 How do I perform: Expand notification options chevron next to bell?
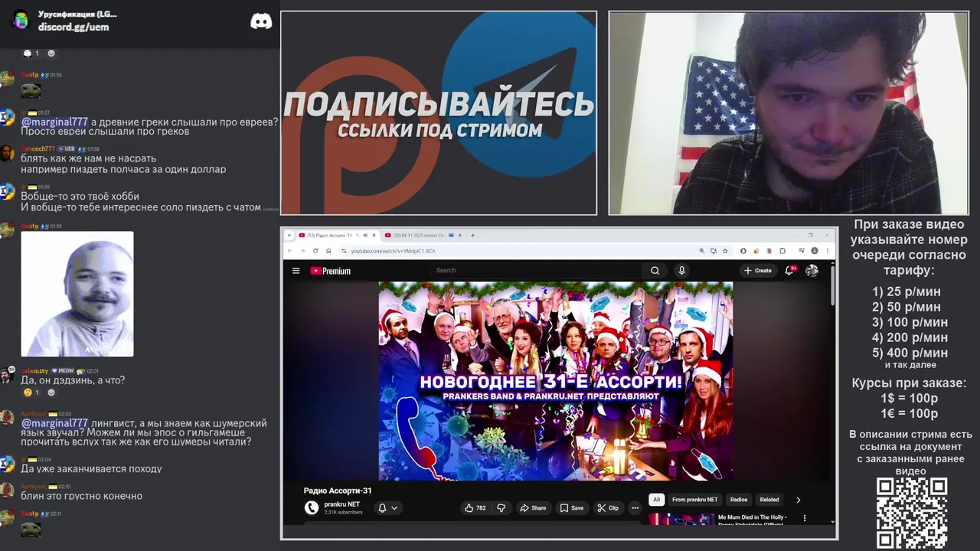pyautogui.click(x=394, y=507)
